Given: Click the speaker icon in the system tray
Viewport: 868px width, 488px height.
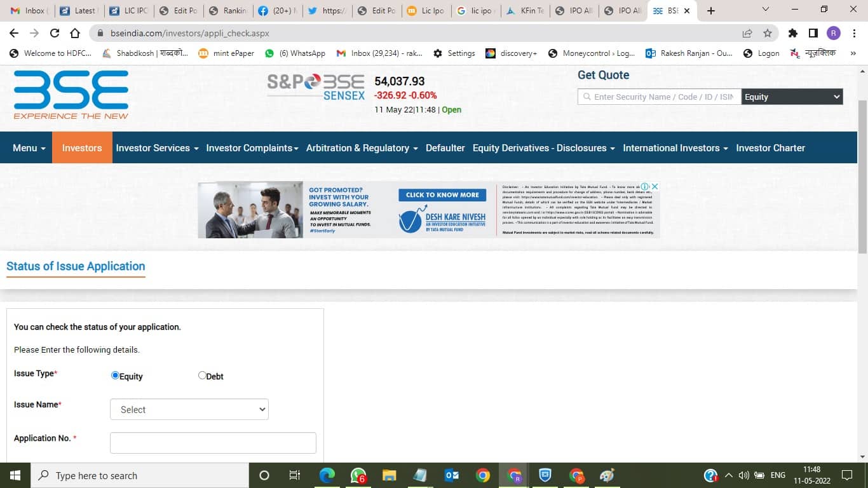Looking at the screenshot, I should pyautogui.click(x=743, y=475).
